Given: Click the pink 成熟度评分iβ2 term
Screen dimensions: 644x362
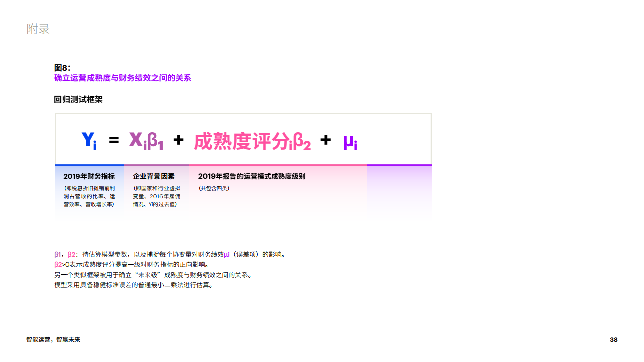Looking at the screenshot, I should [252, 141].
